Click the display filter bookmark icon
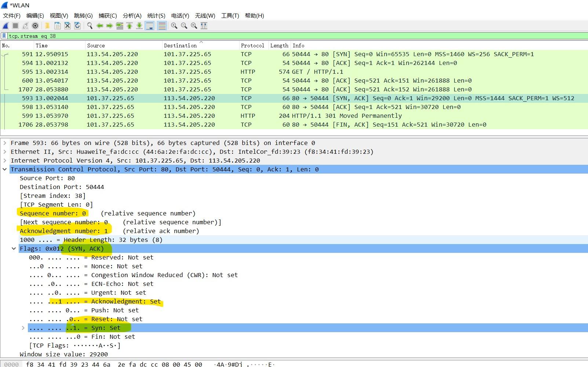This screenshot has width=588, height=367. point(4,36)
